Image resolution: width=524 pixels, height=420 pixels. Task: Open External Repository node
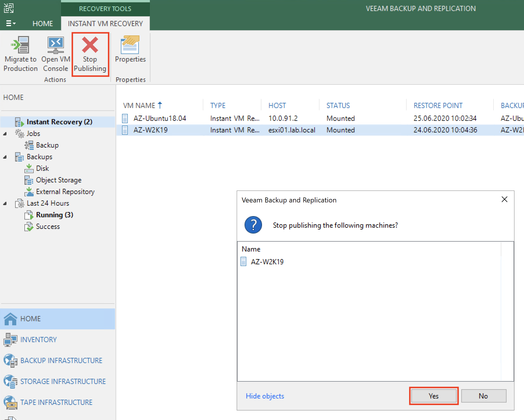pyautogui.click(x=65, y=192)
